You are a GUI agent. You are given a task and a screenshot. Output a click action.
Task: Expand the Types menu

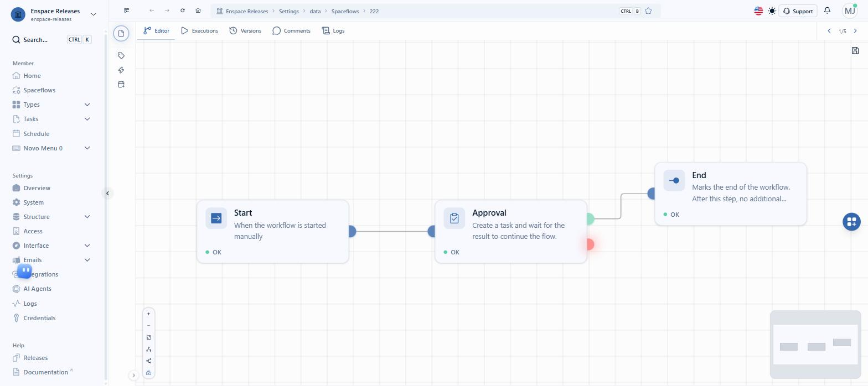click(x=87, y=105)
